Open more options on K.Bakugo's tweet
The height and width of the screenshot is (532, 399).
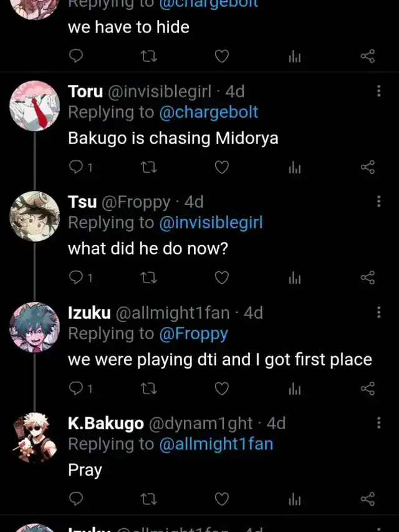(378, 423)
